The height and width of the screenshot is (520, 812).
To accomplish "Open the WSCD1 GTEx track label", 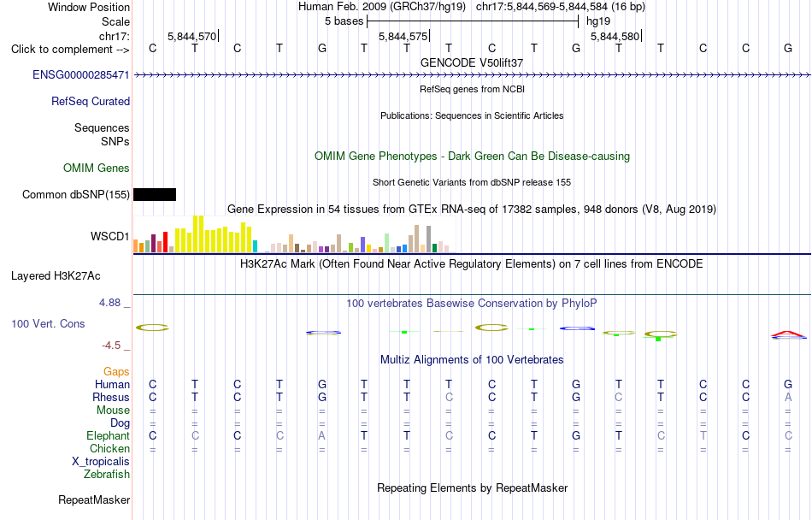I will coord(109,237).
